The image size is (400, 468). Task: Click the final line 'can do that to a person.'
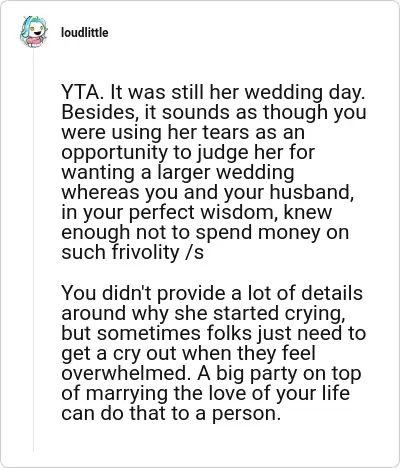[x=171, y=413]
